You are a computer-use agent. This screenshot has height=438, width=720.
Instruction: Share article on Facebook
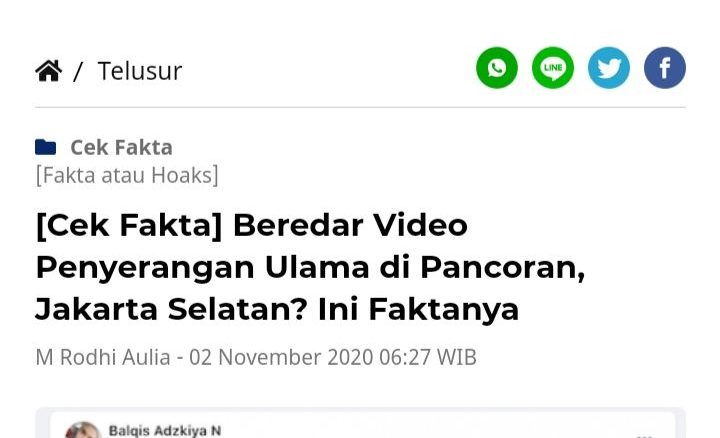[x=665, y=68]
